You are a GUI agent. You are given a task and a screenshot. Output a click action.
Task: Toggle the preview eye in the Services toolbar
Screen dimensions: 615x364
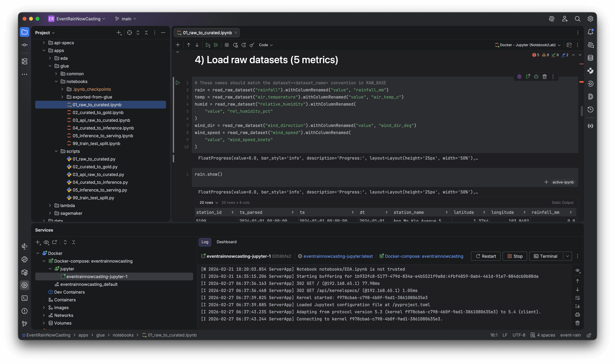click(46, 242)
